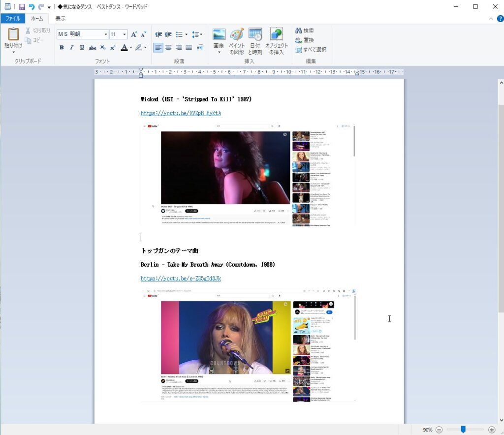Click the ruler first-line indent marker

[140, 70]
